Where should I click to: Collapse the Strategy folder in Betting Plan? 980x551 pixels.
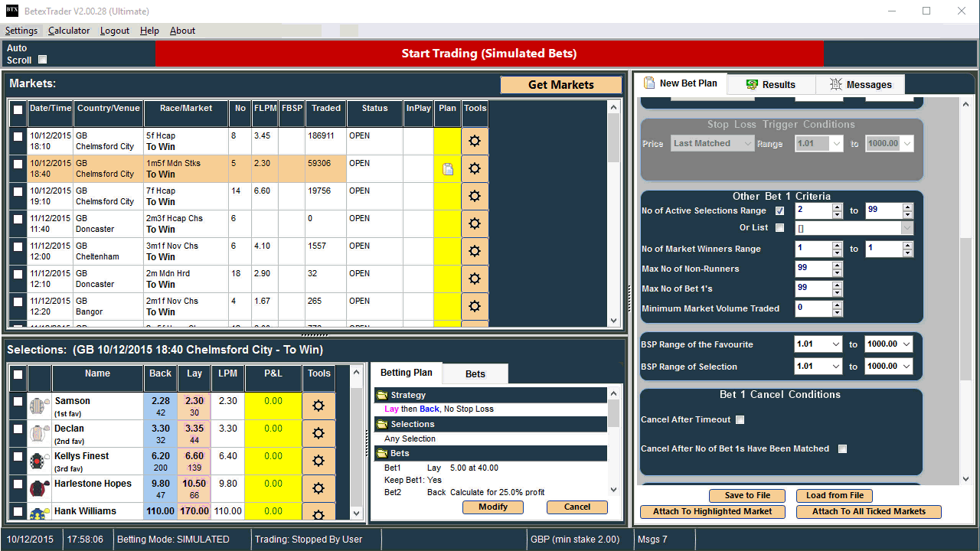[x=382, y=395]
